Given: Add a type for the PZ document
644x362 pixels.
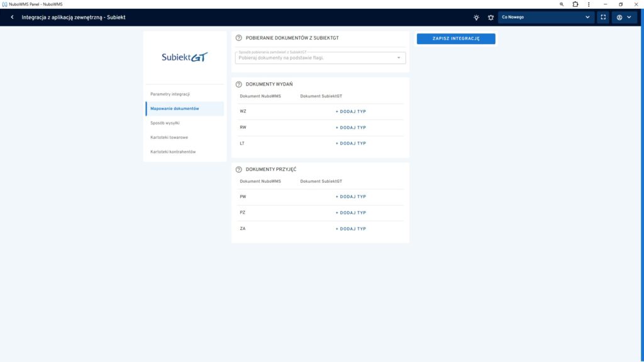Looking at the screenshot, I should (x=351, y=213).
